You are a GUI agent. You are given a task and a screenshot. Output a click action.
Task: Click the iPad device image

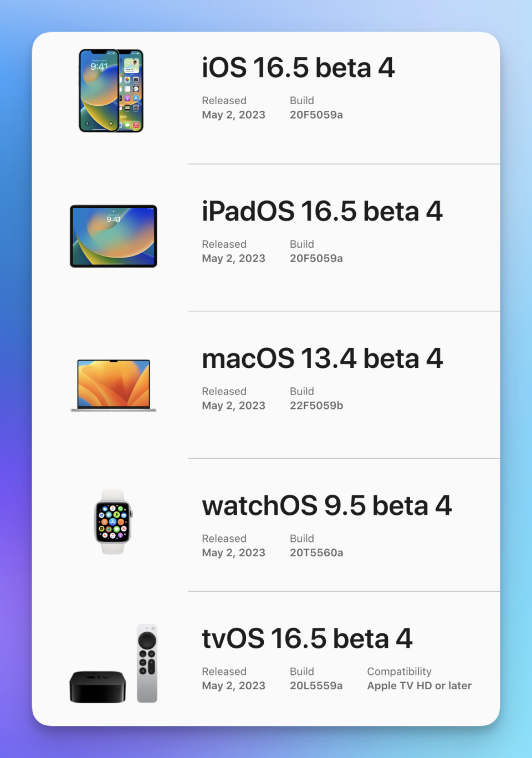point(114,236)
